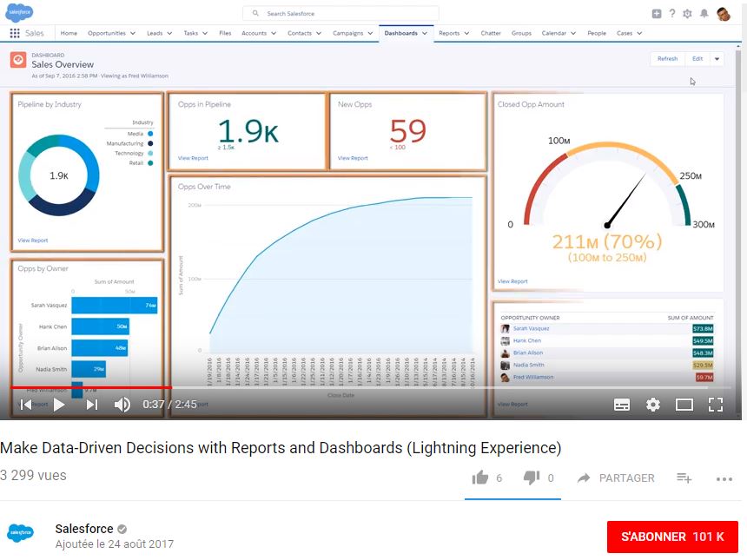Image resolution: width=747 pixels, height=560 pixels.
Task: Click the 1.9K donut chart center
Action: [x=59, y=175]
